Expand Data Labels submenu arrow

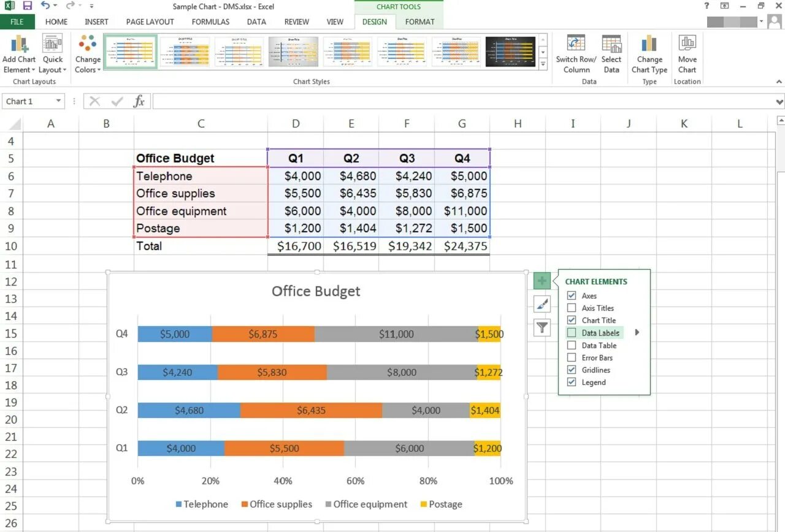[x=637, y=333]
